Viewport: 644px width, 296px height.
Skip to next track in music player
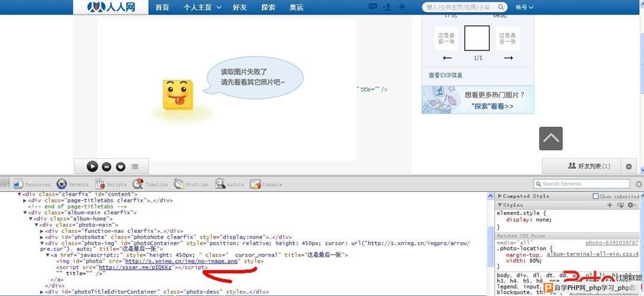click(x=106, y=167)
